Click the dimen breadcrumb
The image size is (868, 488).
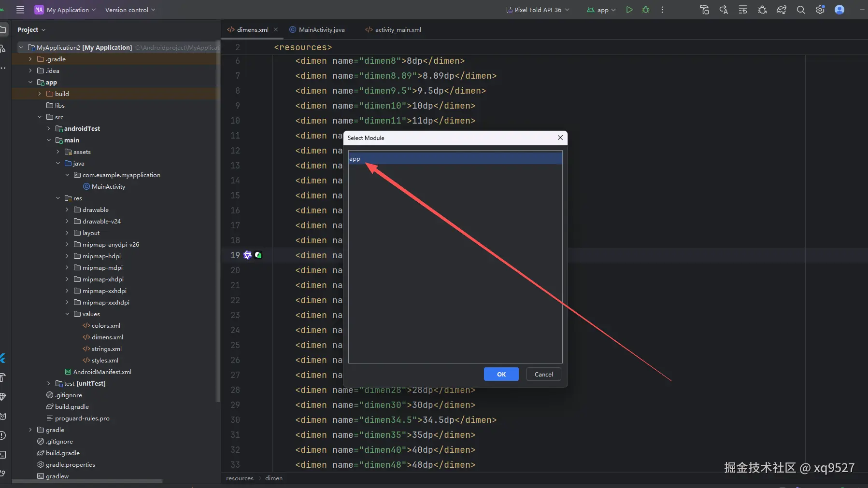(274, 478)
